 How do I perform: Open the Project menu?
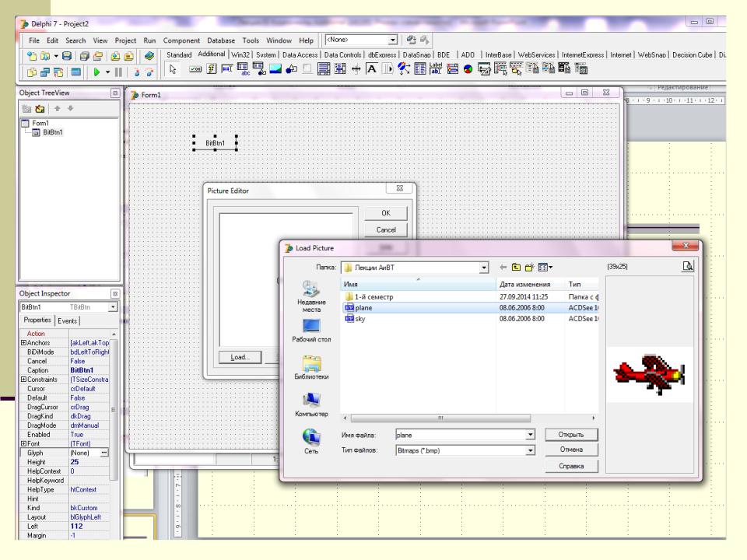click(x=125, y=40)
